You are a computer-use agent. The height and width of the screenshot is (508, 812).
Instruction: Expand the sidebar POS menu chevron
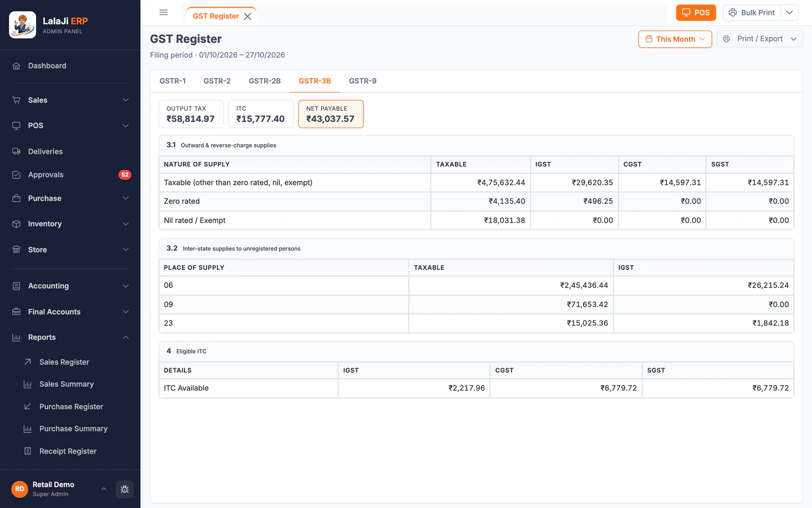pyautogui.click(x=126, y=125)
